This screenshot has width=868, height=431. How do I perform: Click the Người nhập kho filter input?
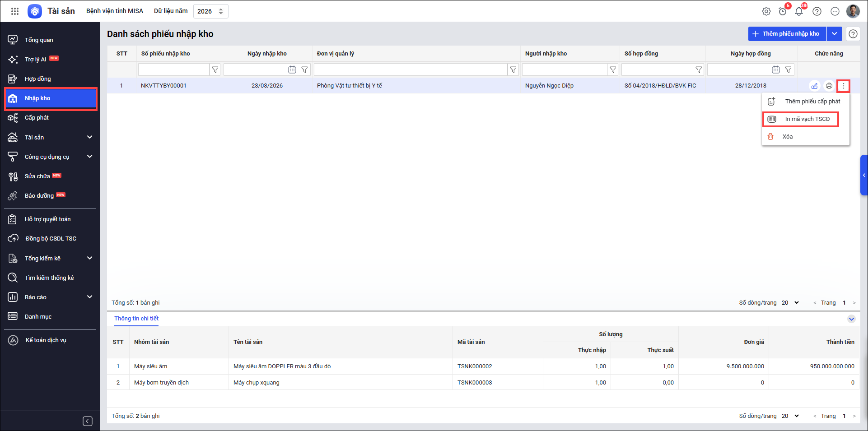pyautogui.click(x=564, y=70)
